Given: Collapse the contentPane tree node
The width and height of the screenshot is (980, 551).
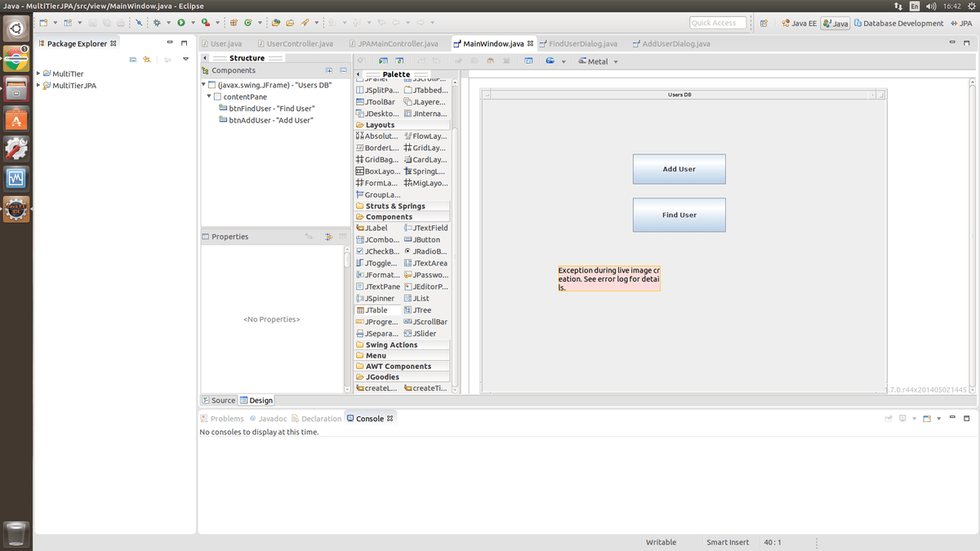Looking at the screenshot, I should pos(209,96).
